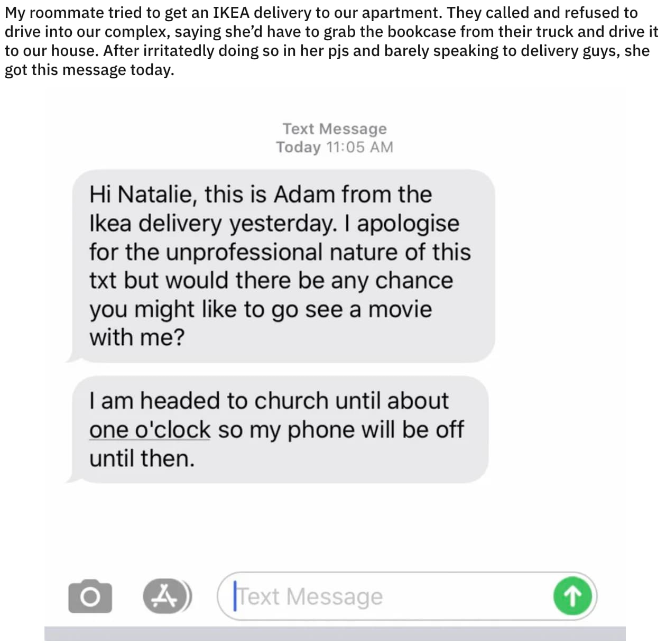Tap the 'Today 11:05 AM' timestamp
The width and height of the screenshot is (666, 644).
[334, 147]
